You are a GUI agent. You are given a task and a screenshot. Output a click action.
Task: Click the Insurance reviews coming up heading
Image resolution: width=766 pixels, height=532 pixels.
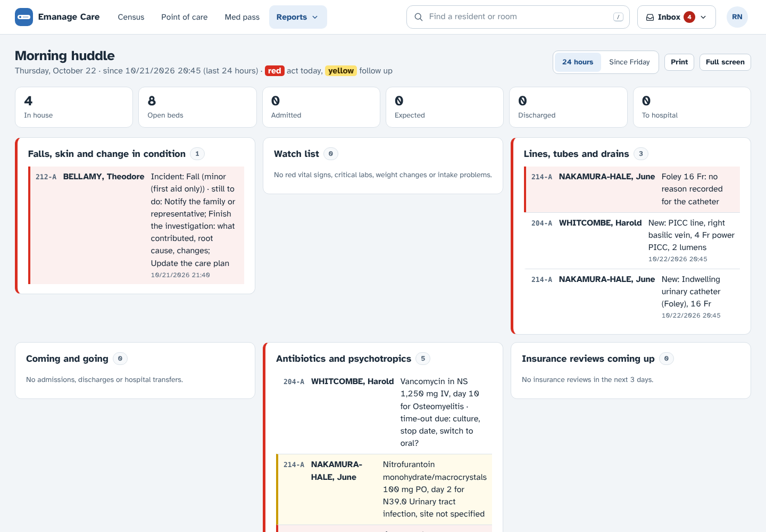tap(588, 359)
